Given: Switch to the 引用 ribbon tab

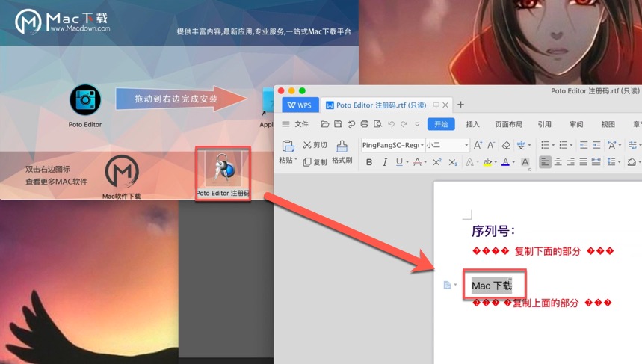Looking at the screenshot, I should 545,124.
